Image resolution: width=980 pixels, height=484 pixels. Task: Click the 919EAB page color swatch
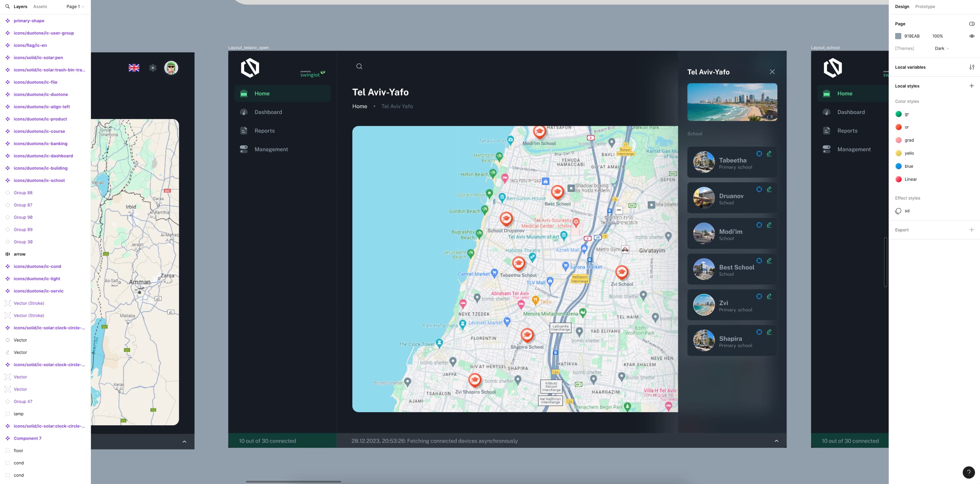pyautogui.click(x=898, y=36)
